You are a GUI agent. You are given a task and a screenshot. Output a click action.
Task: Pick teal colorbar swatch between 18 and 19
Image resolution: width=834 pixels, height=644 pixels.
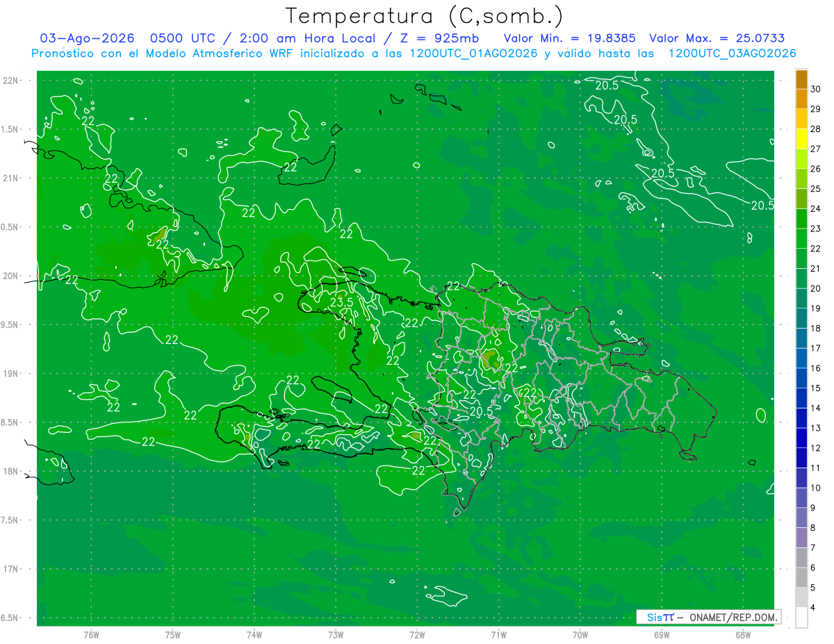(801, 318)
